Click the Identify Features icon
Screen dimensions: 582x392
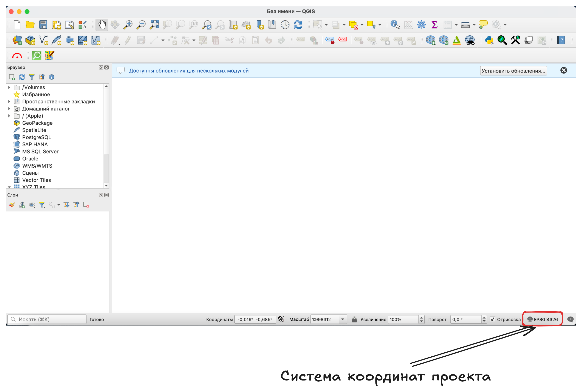click(x=395, y=25)
